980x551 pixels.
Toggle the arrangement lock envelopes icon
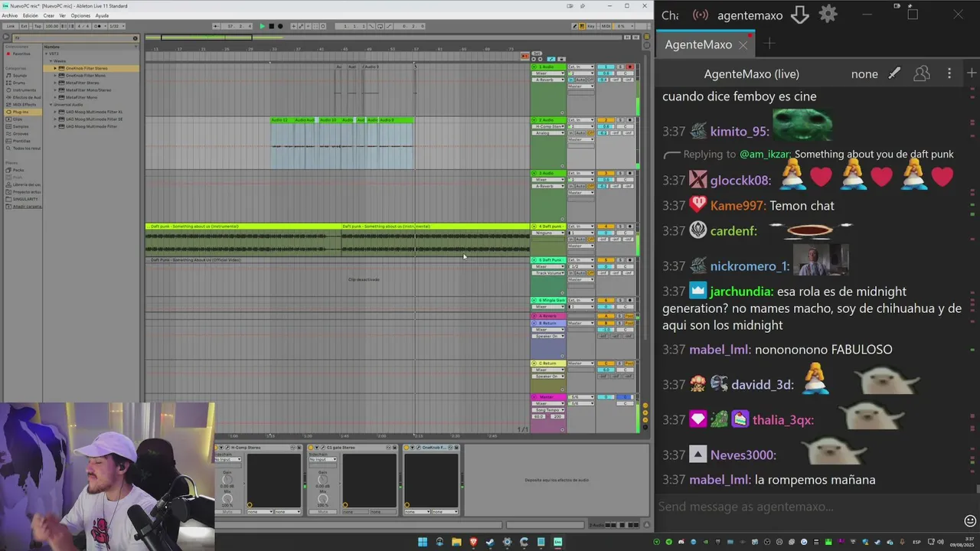pos(560,59)
